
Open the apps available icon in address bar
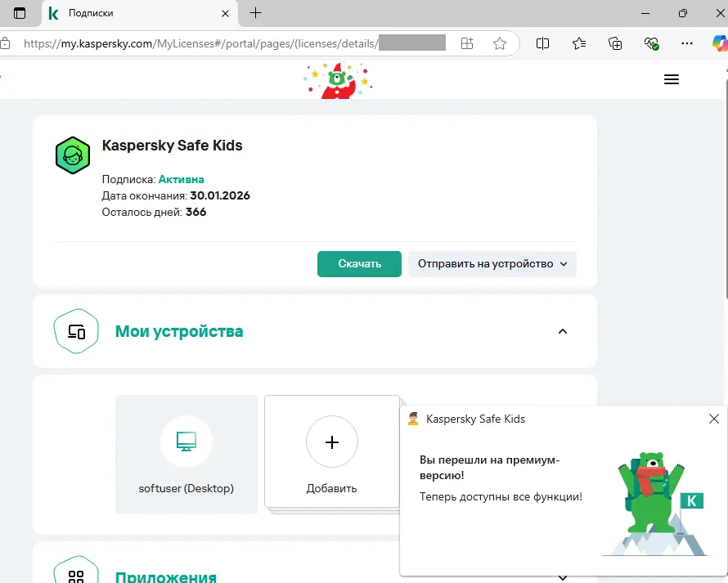pos(467,43)
